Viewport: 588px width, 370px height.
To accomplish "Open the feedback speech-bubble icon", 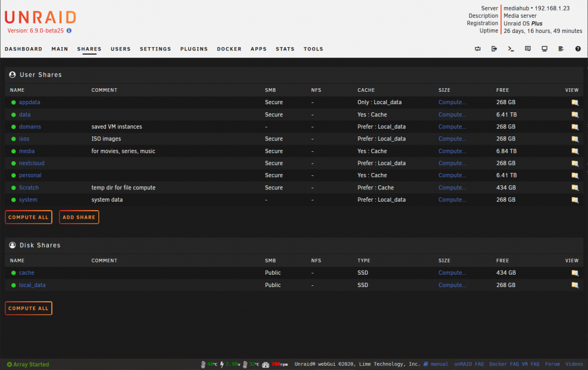I will (527, 49).
